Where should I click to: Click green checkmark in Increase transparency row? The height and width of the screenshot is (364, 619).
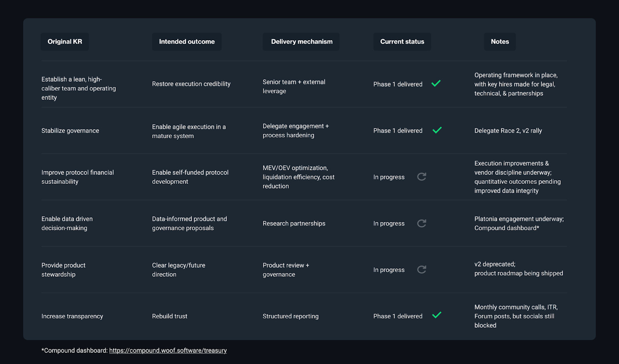437,315
